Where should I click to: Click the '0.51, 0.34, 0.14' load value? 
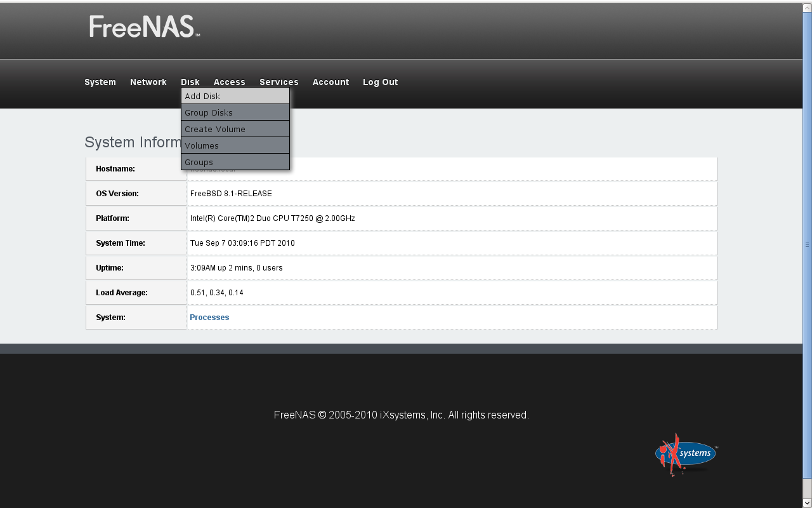(217, 293)
